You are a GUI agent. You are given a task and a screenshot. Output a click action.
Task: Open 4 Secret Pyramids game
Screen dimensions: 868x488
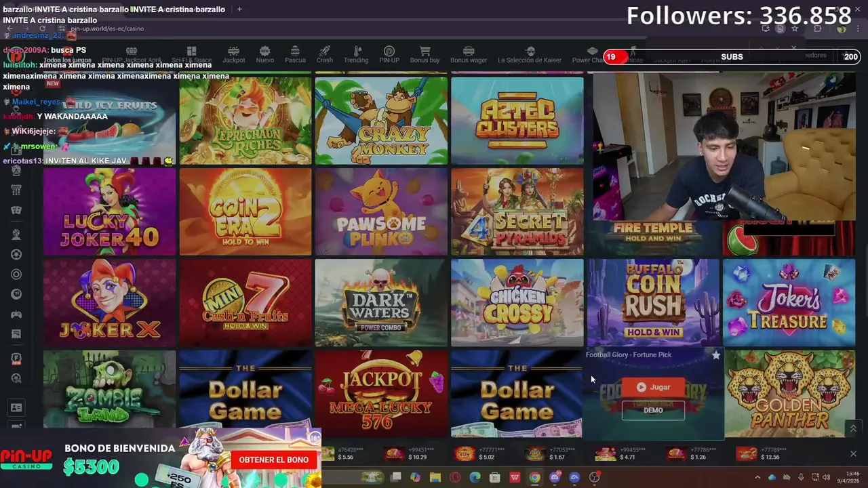517,211
